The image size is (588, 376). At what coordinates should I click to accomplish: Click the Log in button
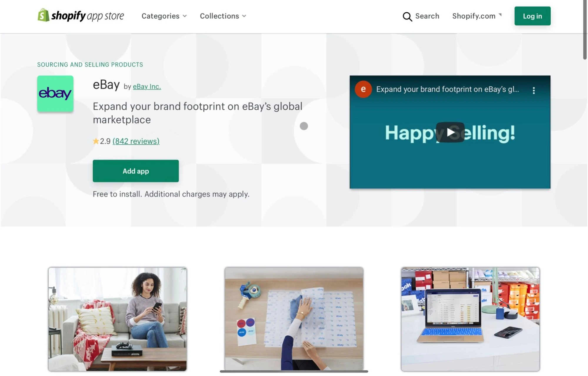pyautogui.click(x=533, y=16)
